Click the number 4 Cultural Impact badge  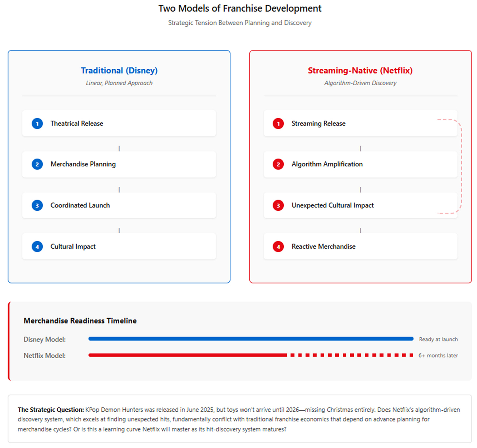pos(37,246)
